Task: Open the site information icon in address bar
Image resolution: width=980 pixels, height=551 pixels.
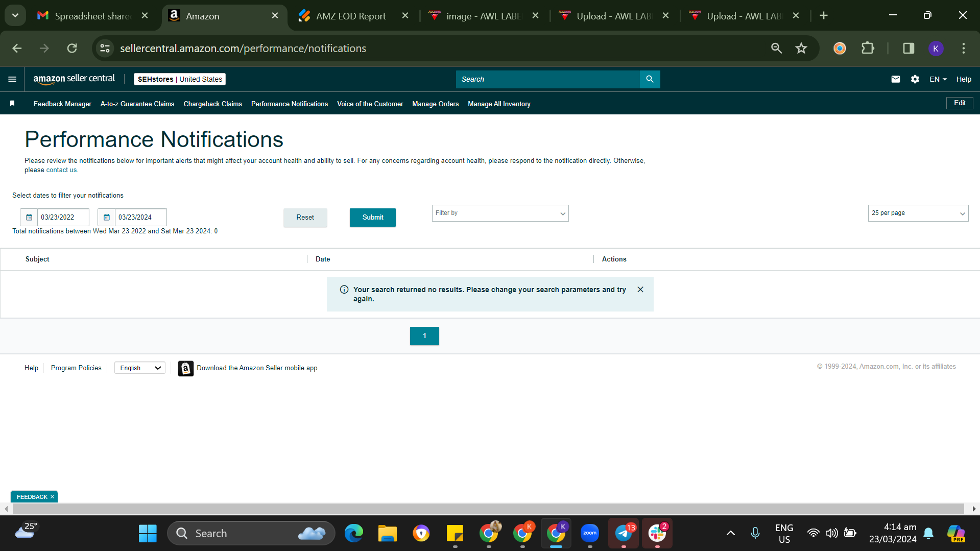Action: pos(105,48)
